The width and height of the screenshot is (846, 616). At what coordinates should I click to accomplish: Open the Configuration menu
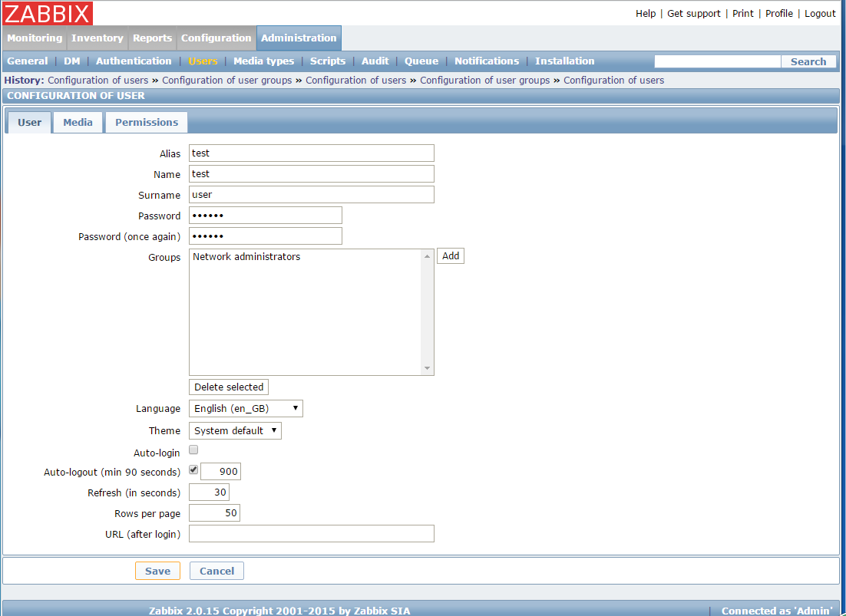click(216, 38)
